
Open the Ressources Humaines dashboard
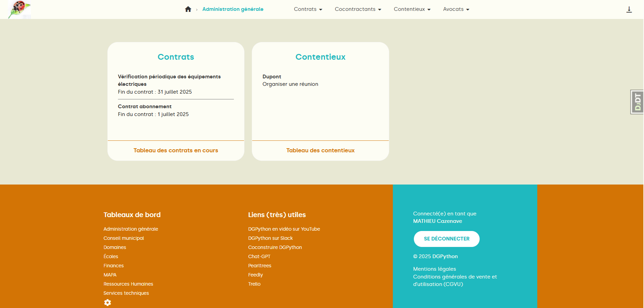128,284
